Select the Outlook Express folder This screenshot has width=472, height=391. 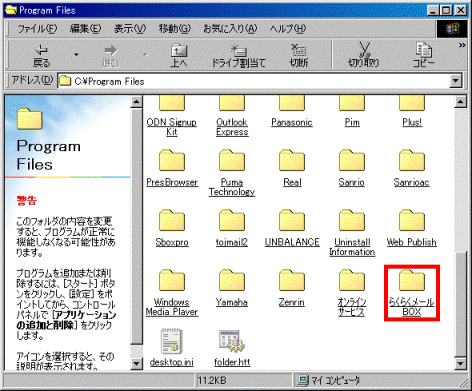point(232,115)
